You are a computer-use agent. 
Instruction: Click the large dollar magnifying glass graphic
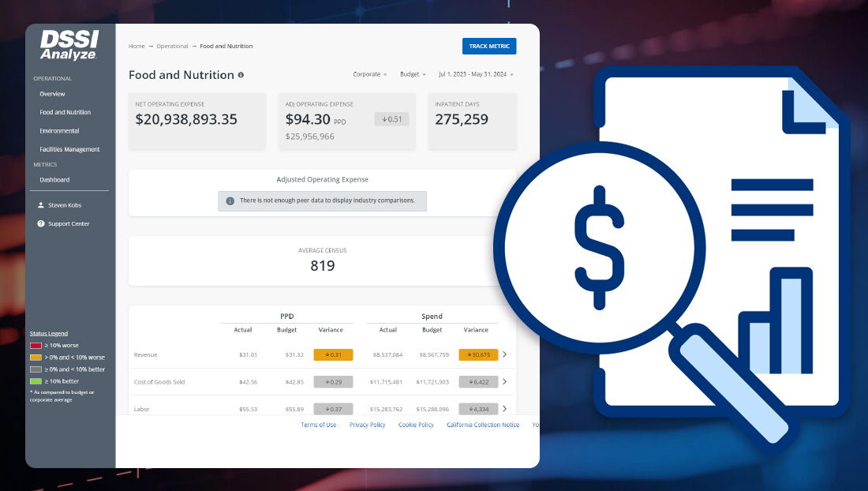click(x=600, y=237)
